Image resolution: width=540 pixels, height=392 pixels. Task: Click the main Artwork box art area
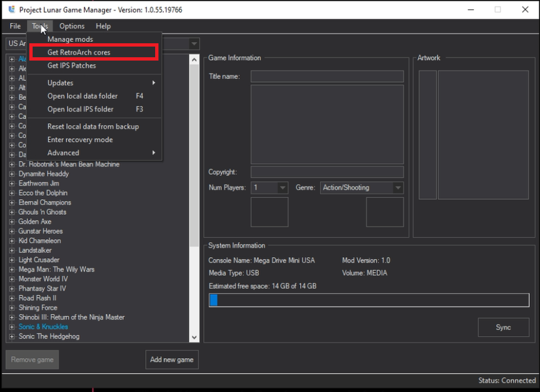pos(483,135)
